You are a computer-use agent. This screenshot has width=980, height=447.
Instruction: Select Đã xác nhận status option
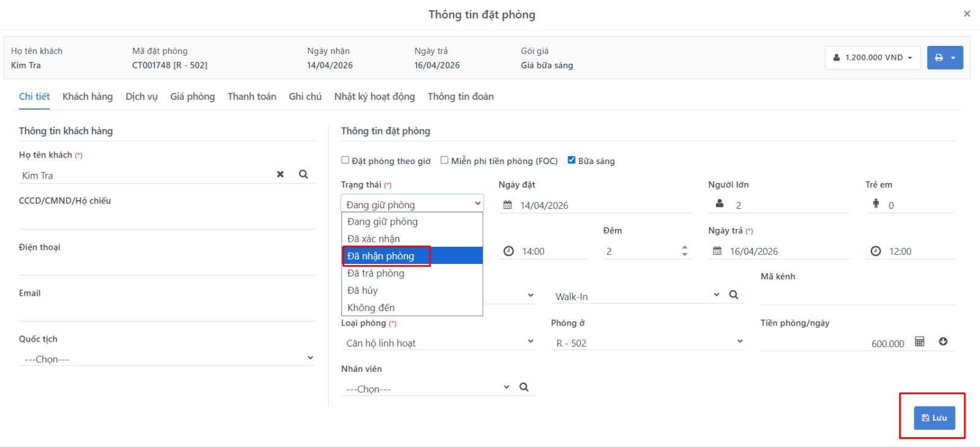[412, 239]
